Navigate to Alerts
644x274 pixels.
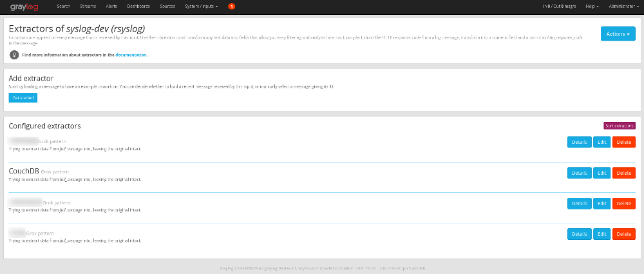click(111, 6)
